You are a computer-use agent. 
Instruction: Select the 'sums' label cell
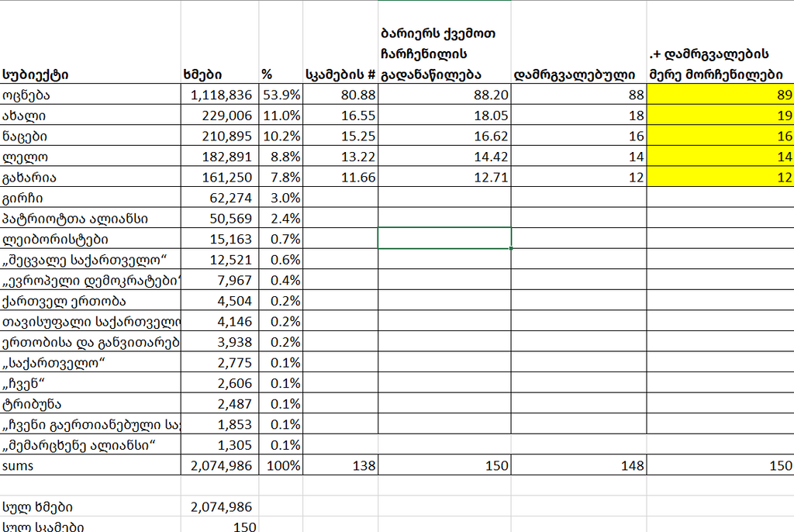pyautogui.click(x=90, y=465)
